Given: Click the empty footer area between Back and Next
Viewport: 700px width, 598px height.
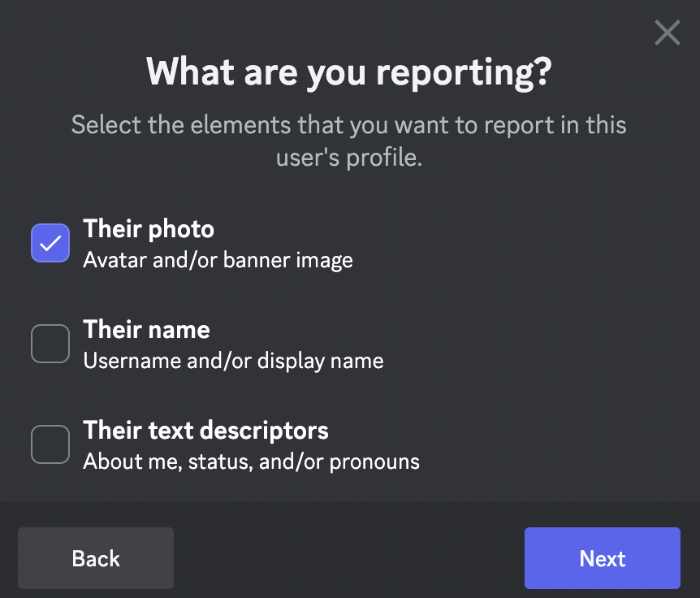Looking at the screenshot, I should point(349,558).
